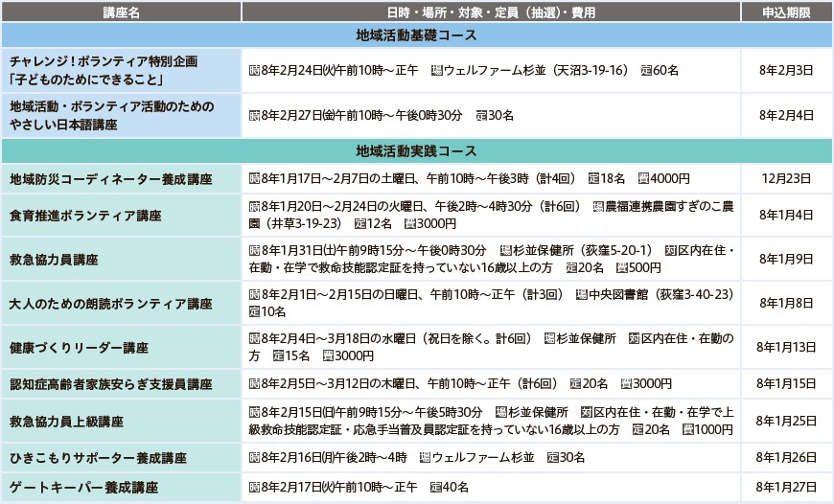Screen dimensions: 834x504
Task: Click the 12月23日 deadline cell
Action: [x=786, y=179]
